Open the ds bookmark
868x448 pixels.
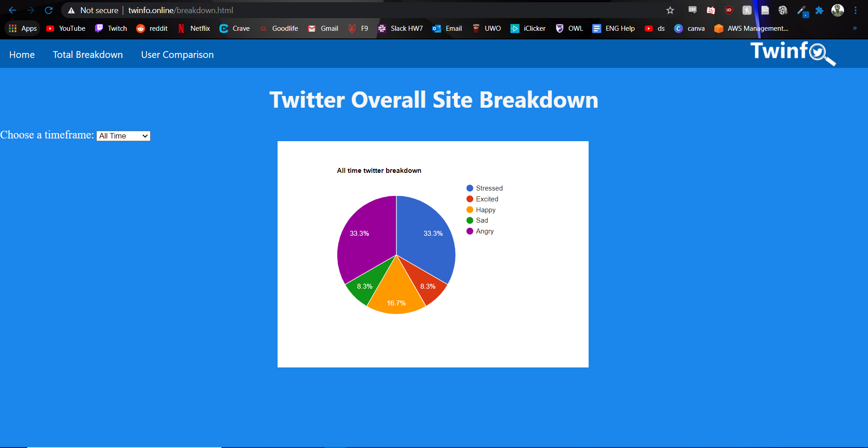(655, 28)
